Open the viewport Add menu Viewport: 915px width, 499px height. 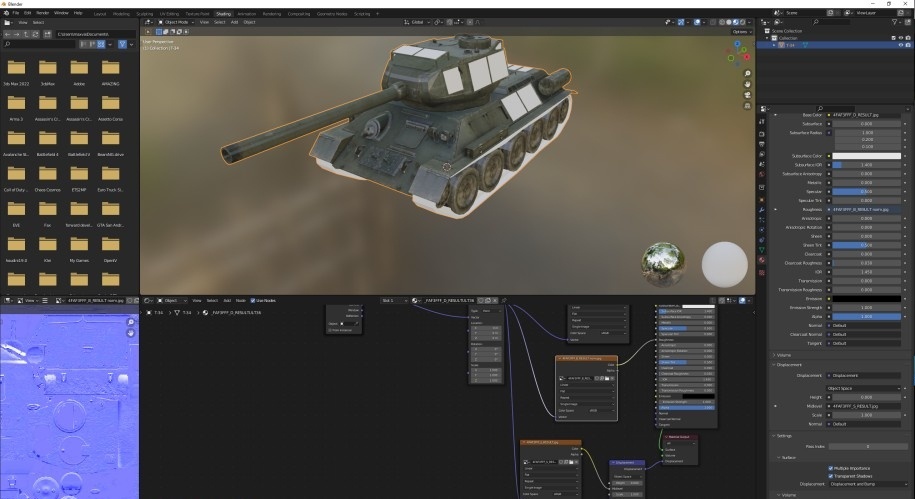pyautogui.click(x=234, y=22)
